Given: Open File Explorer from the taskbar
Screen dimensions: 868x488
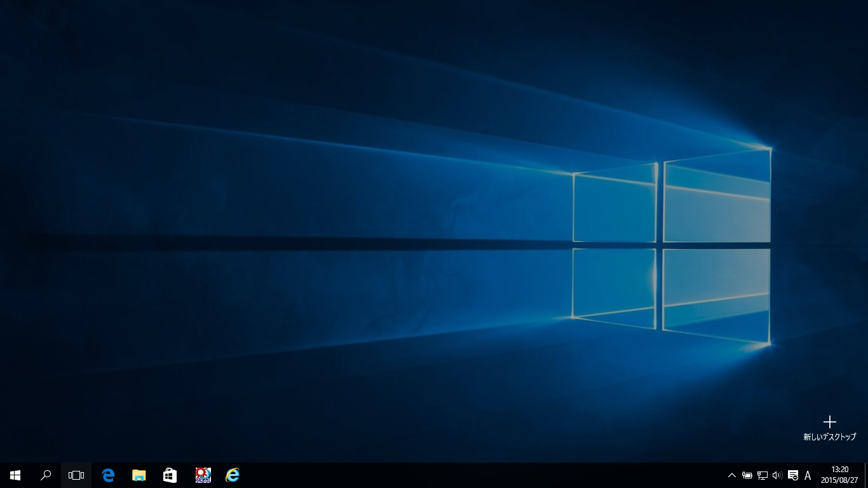Looking at the screenshot, I should coord(139,475).
